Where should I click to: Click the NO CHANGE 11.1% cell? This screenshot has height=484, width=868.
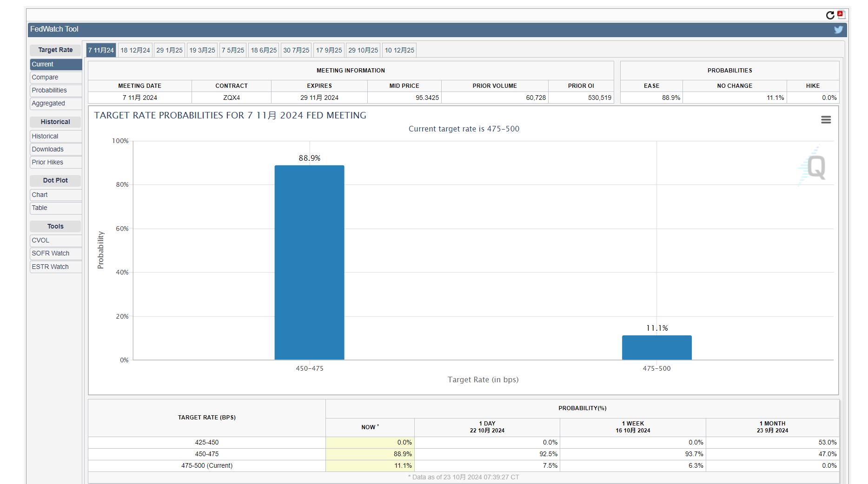click(x=735, y=98)
